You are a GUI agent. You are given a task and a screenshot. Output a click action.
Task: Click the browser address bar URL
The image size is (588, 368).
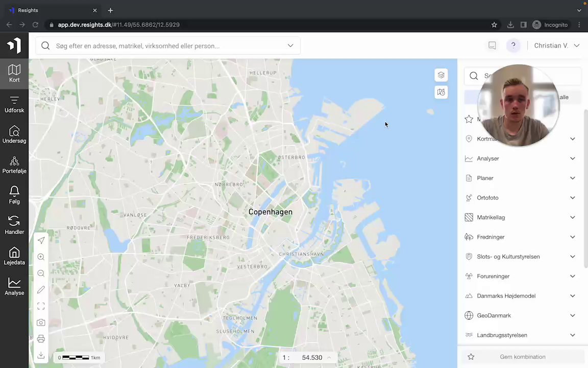pos(118,25)
